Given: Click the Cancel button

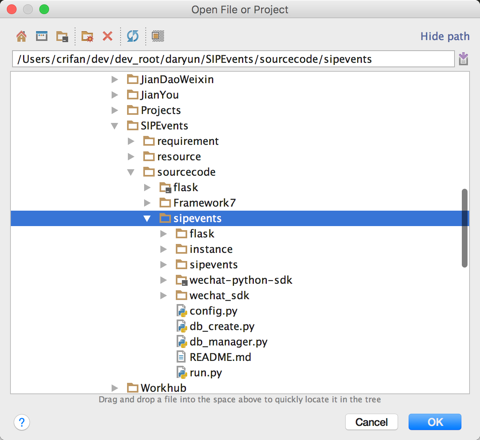Looking at the screenshot, I should click(x=372, y=422).
